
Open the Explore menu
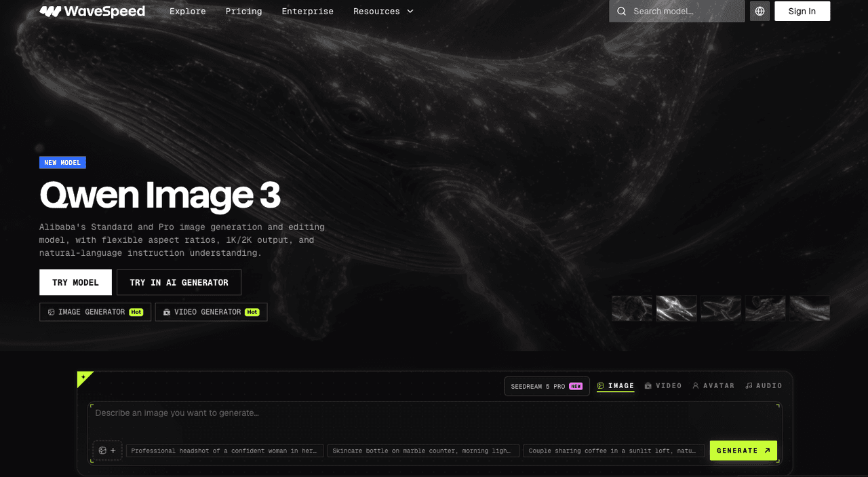pos(188,12)
